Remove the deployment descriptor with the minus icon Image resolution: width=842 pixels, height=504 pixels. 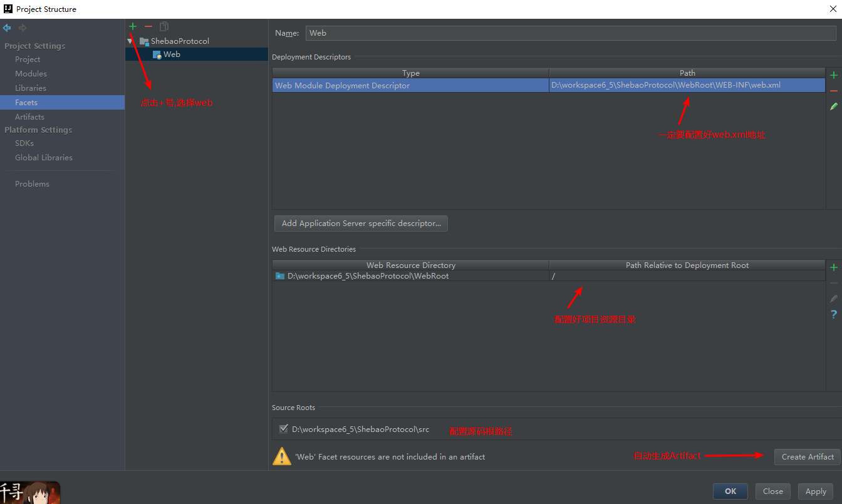834,91
